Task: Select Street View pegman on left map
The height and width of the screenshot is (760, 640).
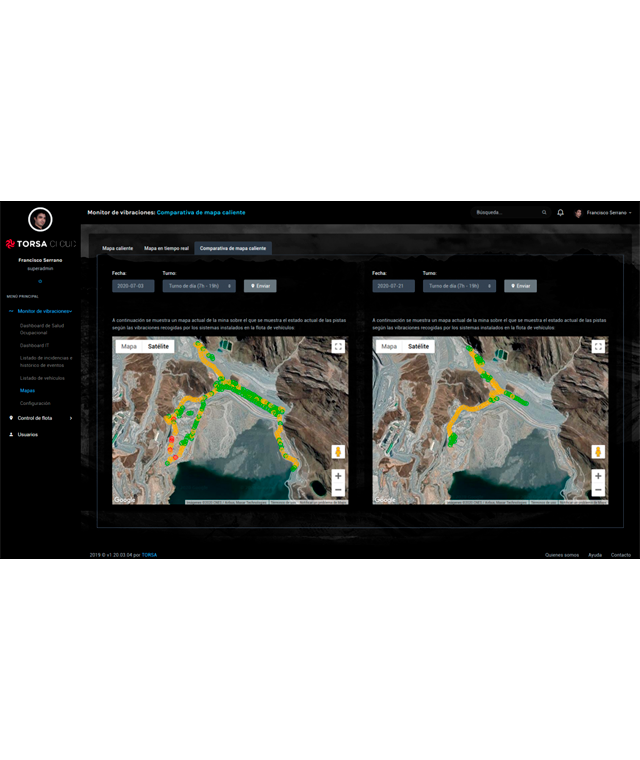Action: point(338,452)
